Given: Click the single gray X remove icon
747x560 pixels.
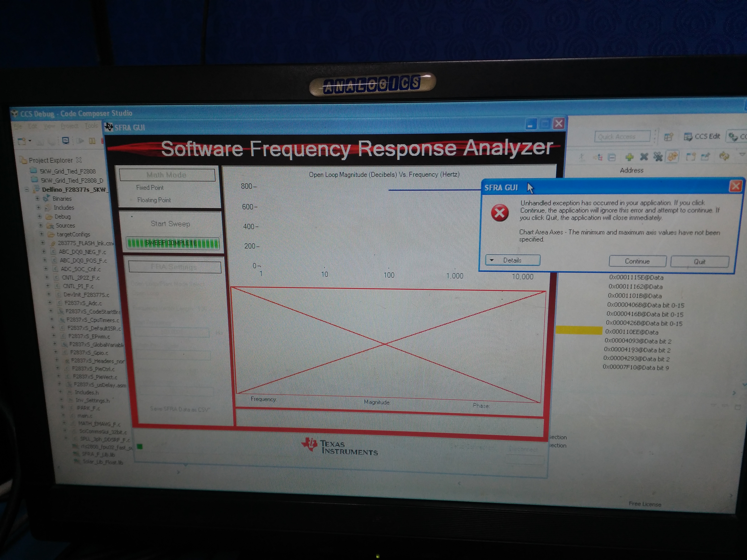Looking at the screenshot, I should (644, 157).
